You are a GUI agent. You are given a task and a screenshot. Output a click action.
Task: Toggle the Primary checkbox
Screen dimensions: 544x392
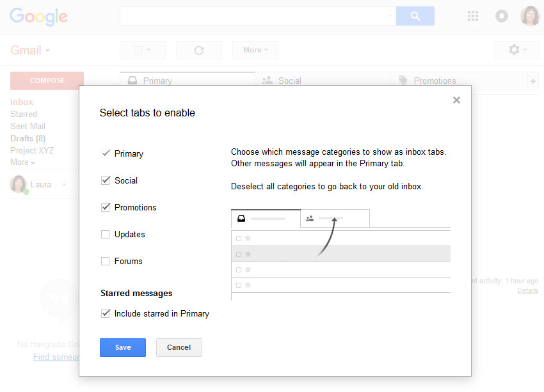(106, 153)
